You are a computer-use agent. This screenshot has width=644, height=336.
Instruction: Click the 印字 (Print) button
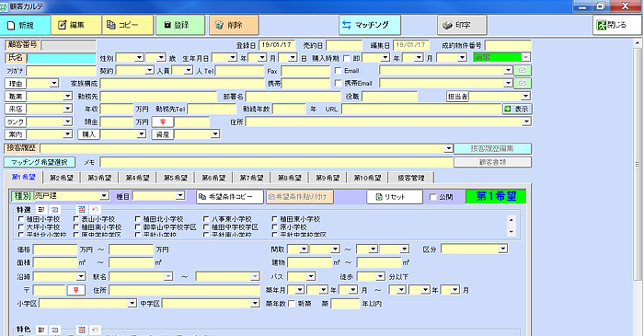[462, 25]
